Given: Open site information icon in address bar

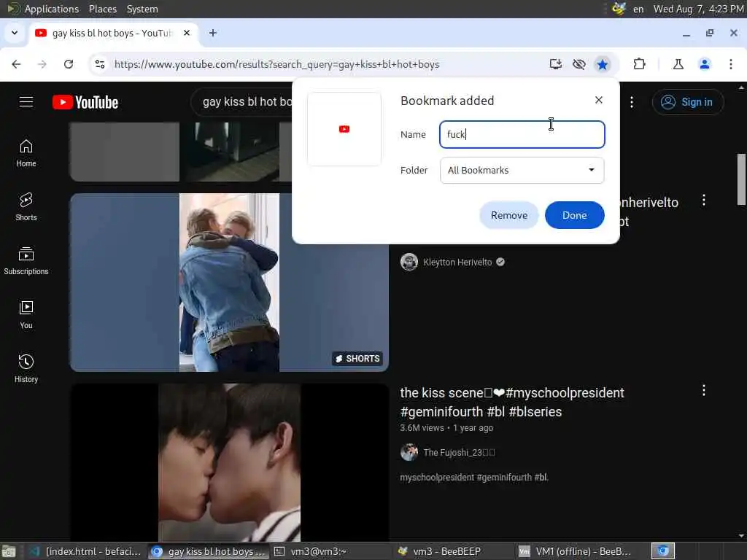Looking at the screenshot, I should click(100, 64).
